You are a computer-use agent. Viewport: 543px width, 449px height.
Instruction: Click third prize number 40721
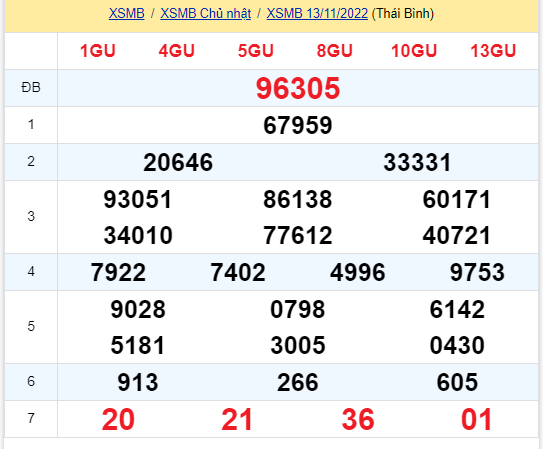[457, 235]
